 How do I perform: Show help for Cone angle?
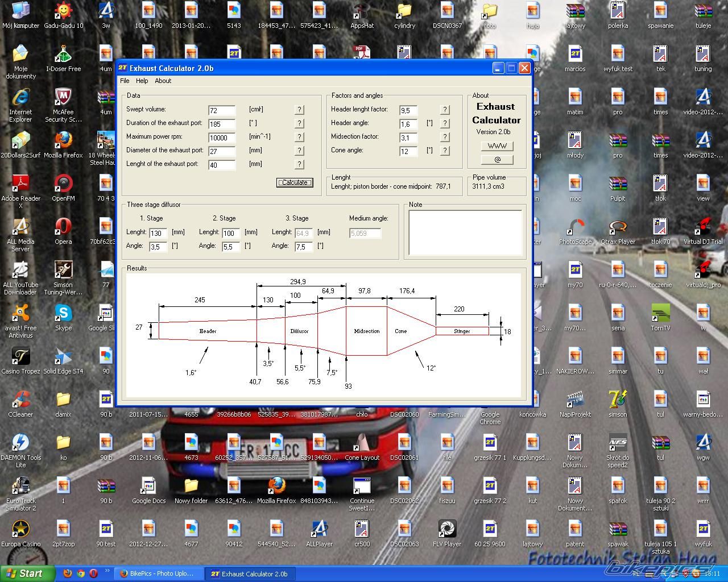click(445, 151)
